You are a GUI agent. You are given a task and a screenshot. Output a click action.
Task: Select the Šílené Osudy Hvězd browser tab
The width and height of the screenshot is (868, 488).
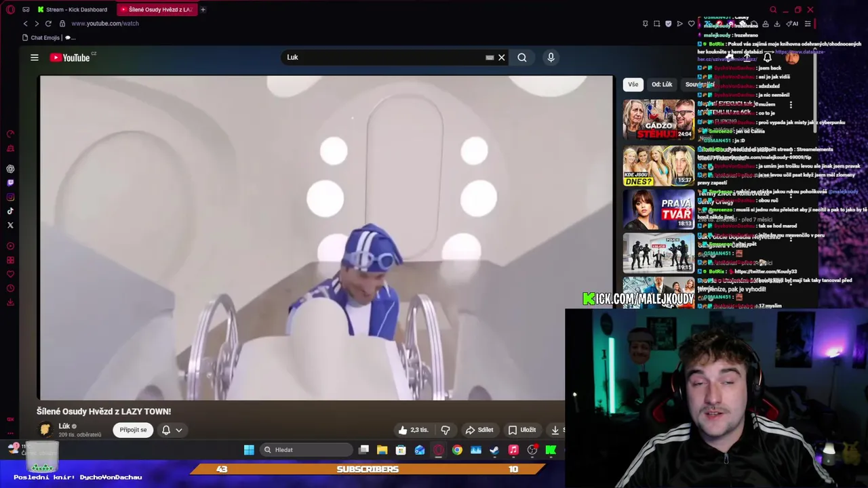coord(156,9)
